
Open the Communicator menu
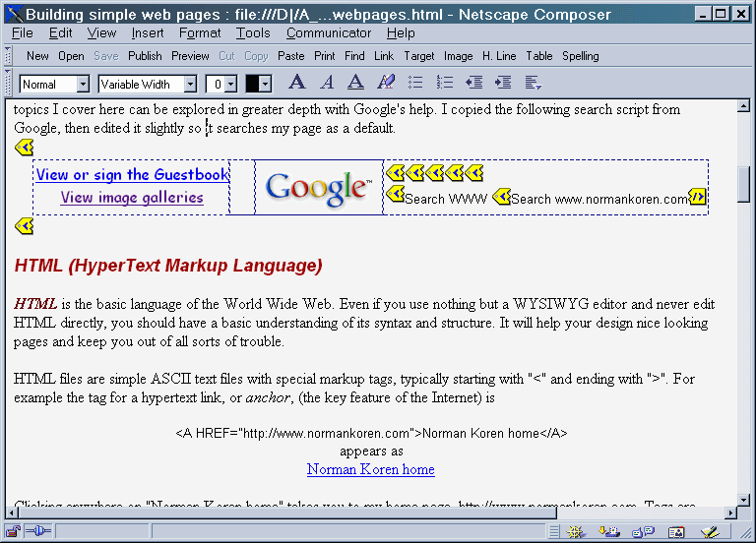[329, 32]
